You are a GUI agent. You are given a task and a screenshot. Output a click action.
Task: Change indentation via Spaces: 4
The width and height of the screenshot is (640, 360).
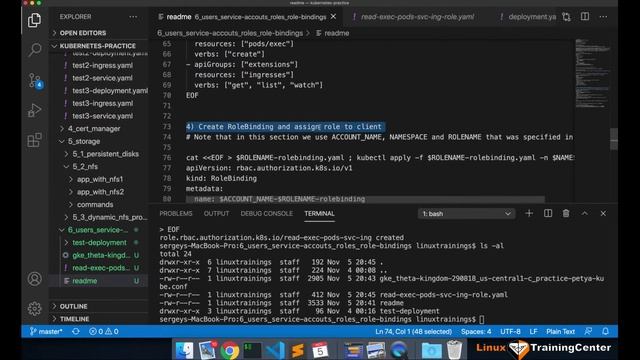(476, 331)
